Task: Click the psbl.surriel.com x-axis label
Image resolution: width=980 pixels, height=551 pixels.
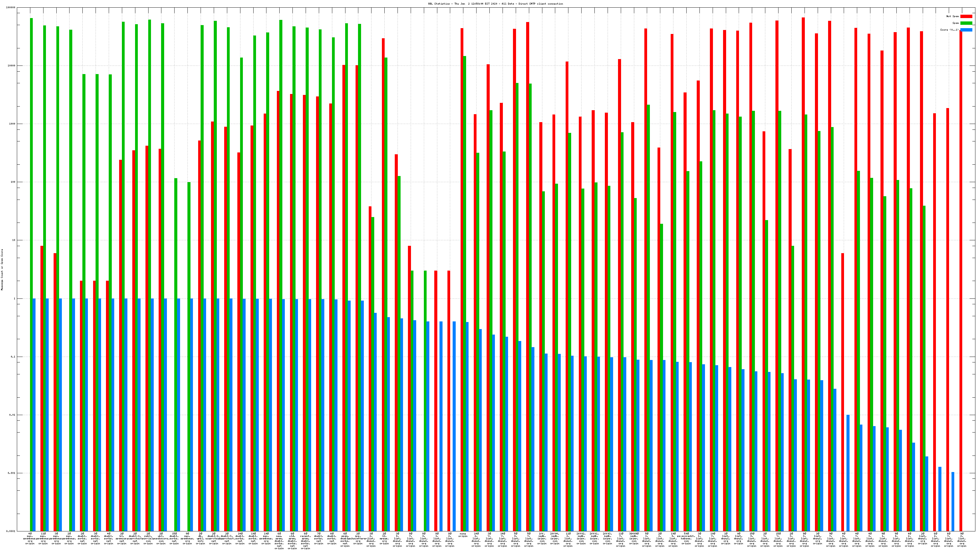Action: point(148,538)
